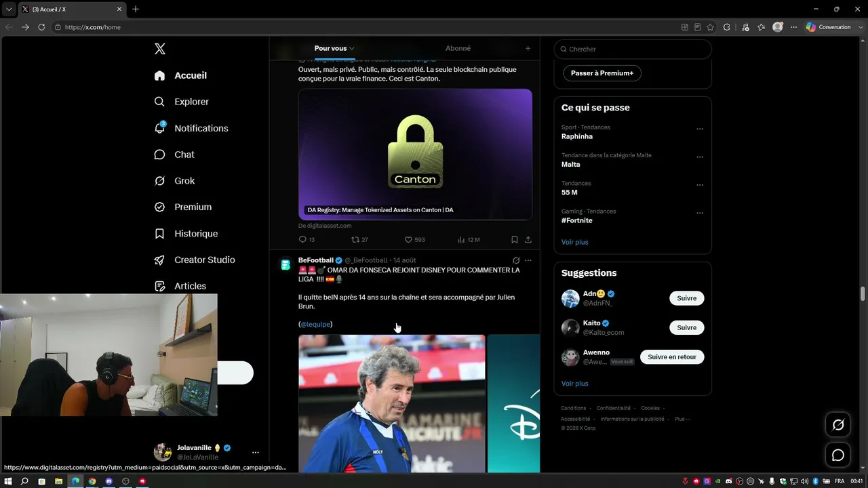This screenshot has height=488, width=868.
Task: Open the BeFootball post Grok icon
Action: pos(516,260)
